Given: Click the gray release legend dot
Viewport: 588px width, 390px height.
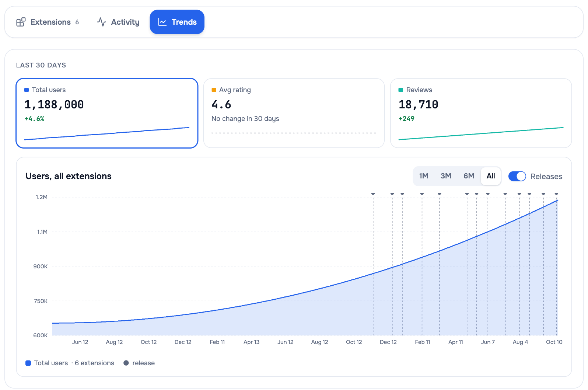Looking at the screenshot, I should [126, 363].
